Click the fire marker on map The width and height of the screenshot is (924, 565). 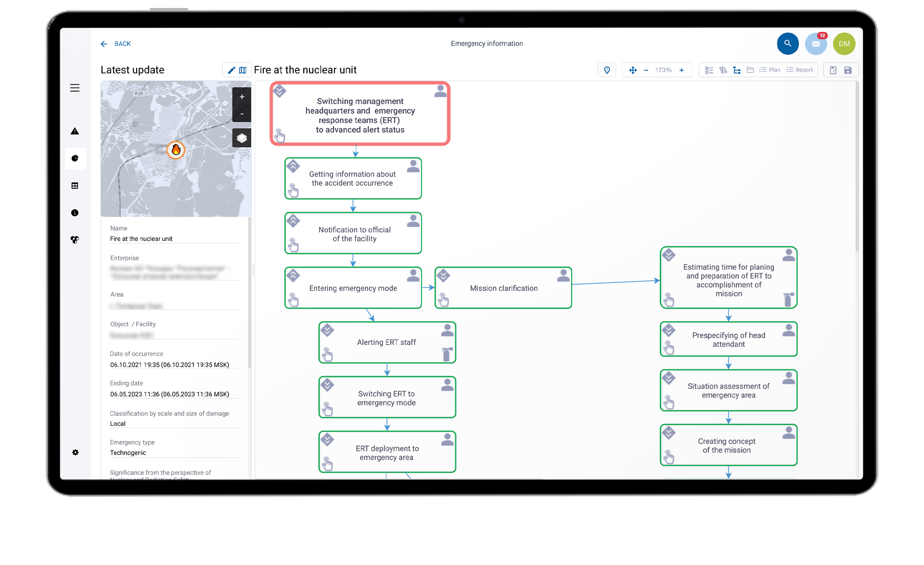pos(176,150)
